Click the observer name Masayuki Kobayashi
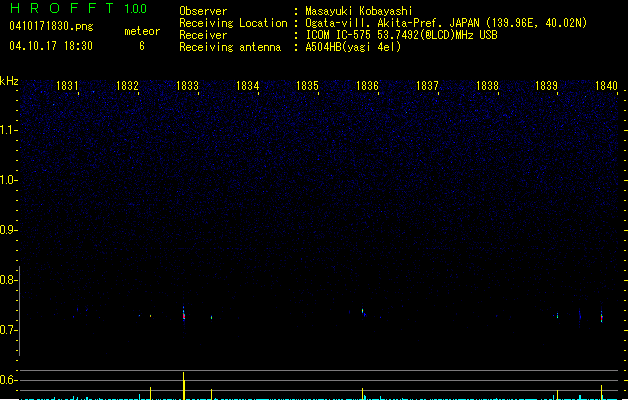 click(359, 11)
